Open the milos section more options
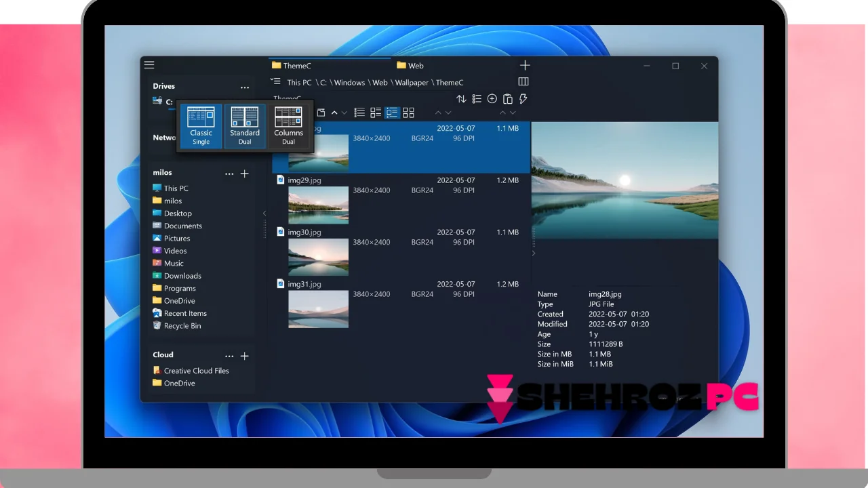868x488 pixels. click(x=229, y=174)
